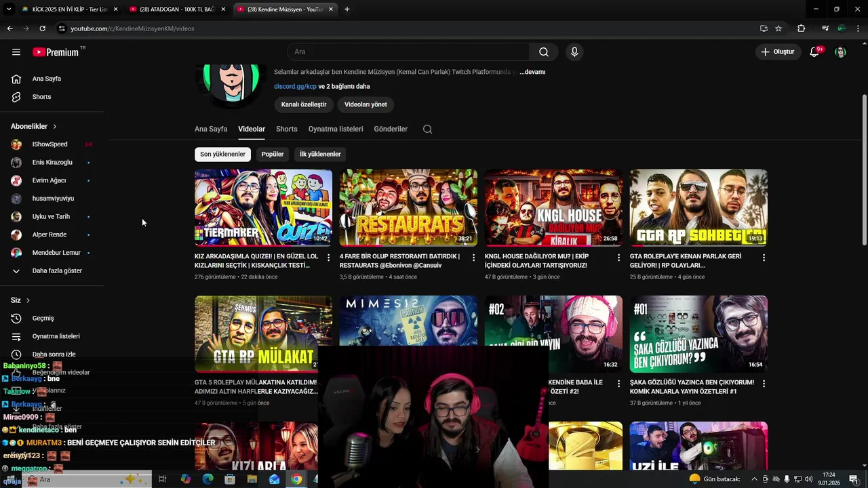Go back with the browser back arrow
The image size is (868, 488).
tap(9, 28)
